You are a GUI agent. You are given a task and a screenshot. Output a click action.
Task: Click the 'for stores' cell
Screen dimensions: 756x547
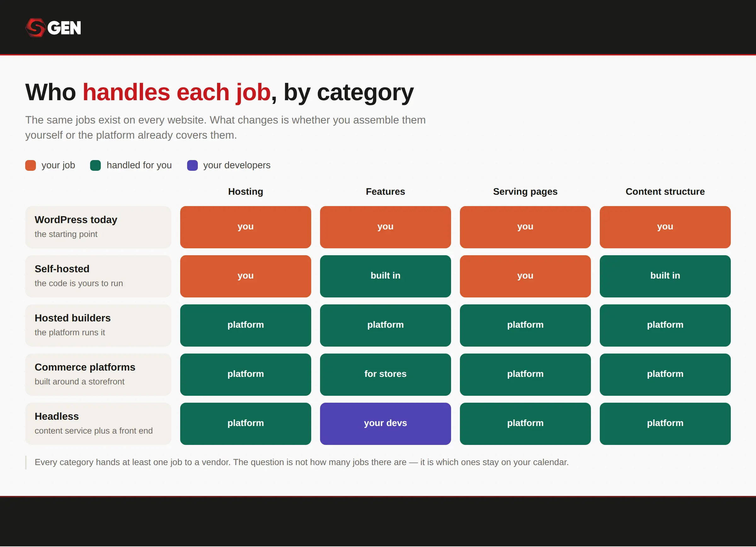[x=385, y=375]
